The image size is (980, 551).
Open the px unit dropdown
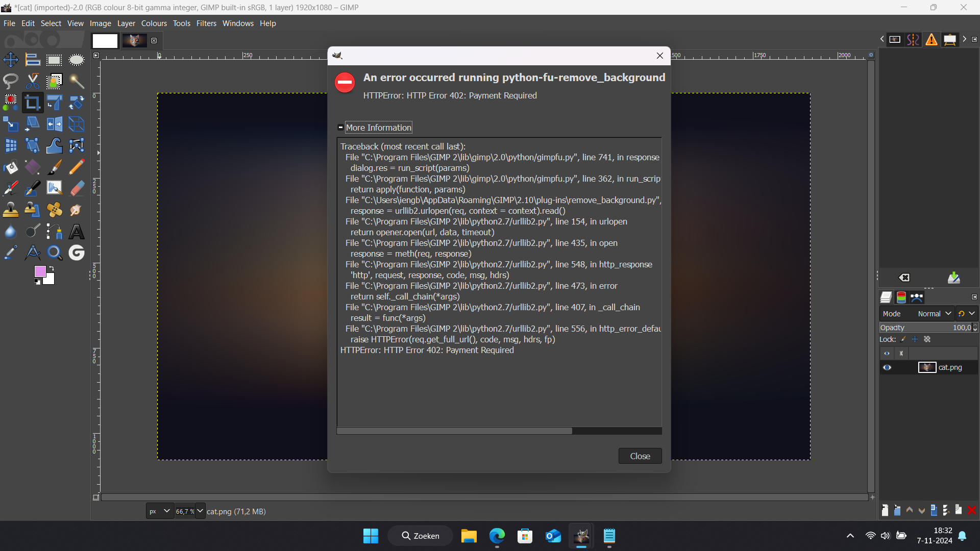[x=160, y=511]
